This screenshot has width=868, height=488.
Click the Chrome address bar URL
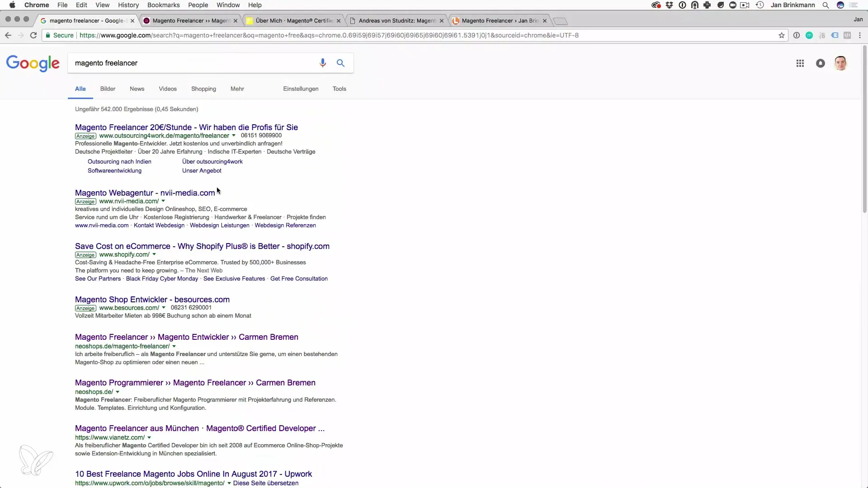pos(329,35)
